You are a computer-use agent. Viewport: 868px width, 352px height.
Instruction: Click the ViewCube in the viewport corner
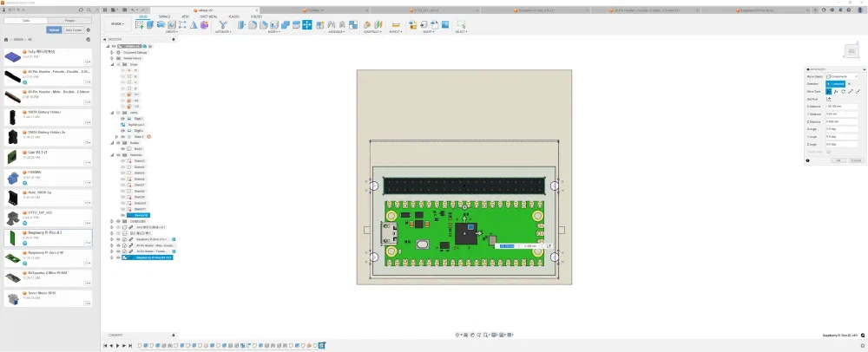tap(851, 51)
